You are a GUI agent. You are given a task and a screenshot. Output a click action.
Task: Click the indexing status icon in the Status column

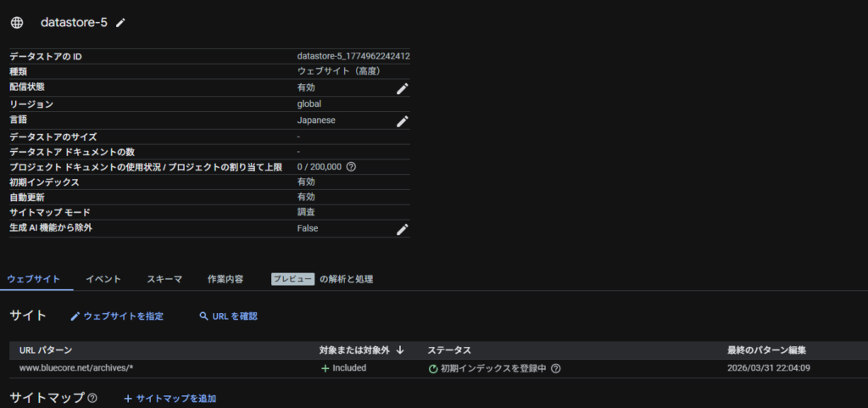[x=433, y=368]
